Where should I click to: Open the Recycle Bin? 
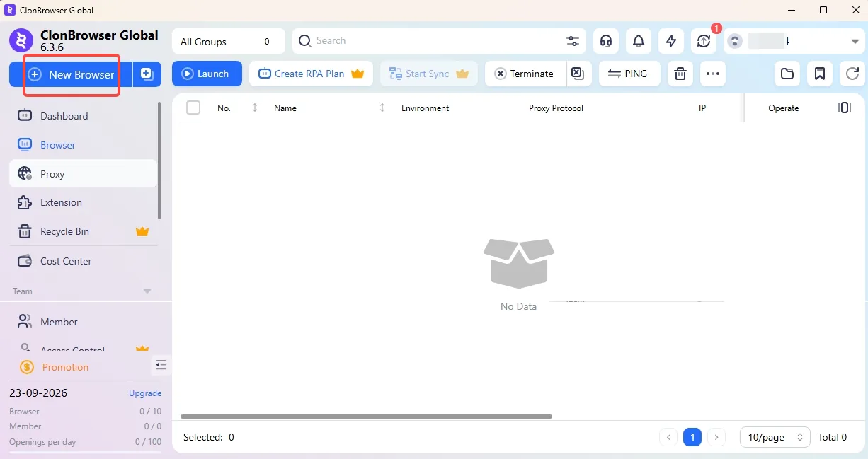(x=84, y=231)
